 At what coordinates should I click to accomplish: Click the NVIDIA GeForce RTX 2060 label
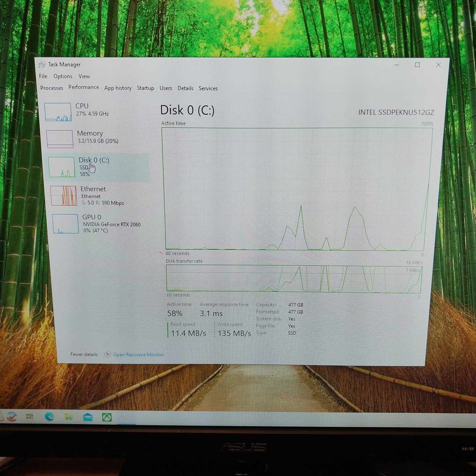click(112, 224)
